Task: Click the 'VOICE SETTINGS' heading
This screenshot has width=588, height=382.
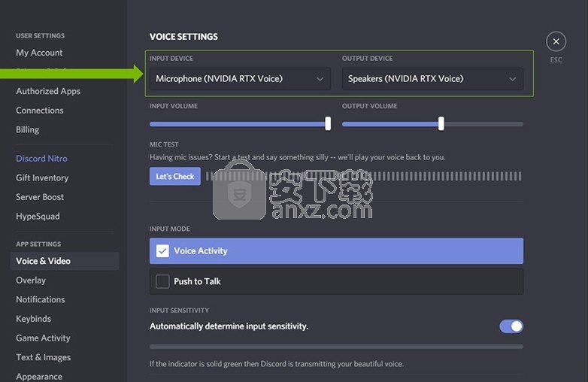Action: [x=183, y=37]
